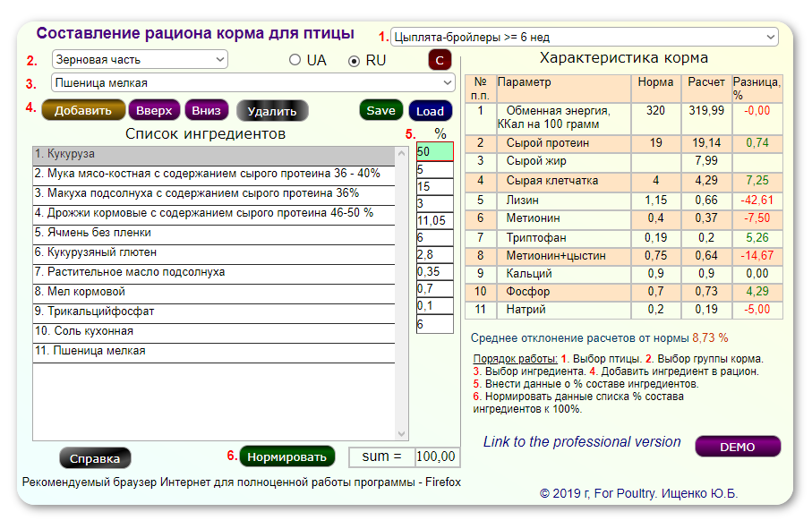Screen dimensions: 812x529
Task: Click the Триптофан parameter cell
Action: [x=563, y=238]
